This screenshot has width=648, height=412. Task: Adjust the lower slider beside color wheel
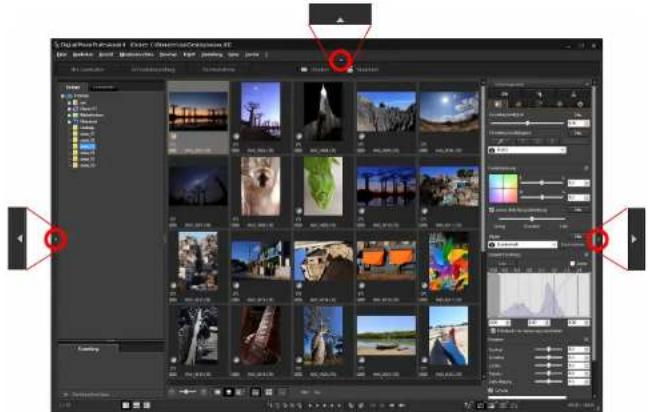pyautogui.click(x=542, y=197)
